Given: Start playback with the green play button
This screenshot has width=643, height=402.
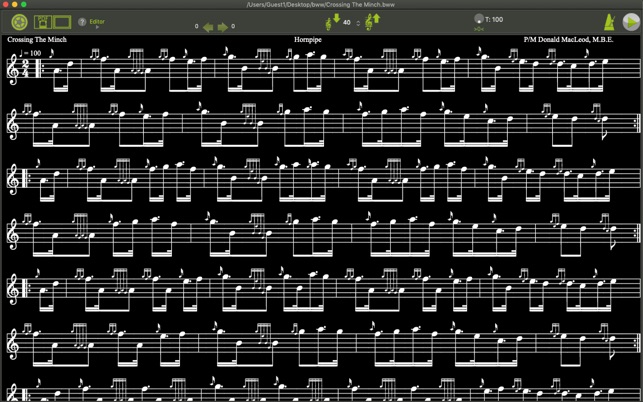Looking at the screenshot, I should point(631,22).
